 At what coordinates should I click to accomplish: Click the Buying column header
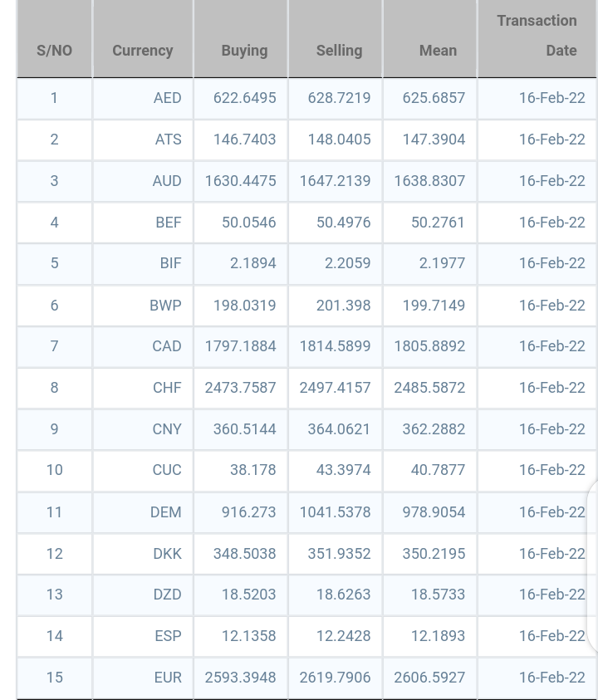pyautogui.click(x=244, y=51)
